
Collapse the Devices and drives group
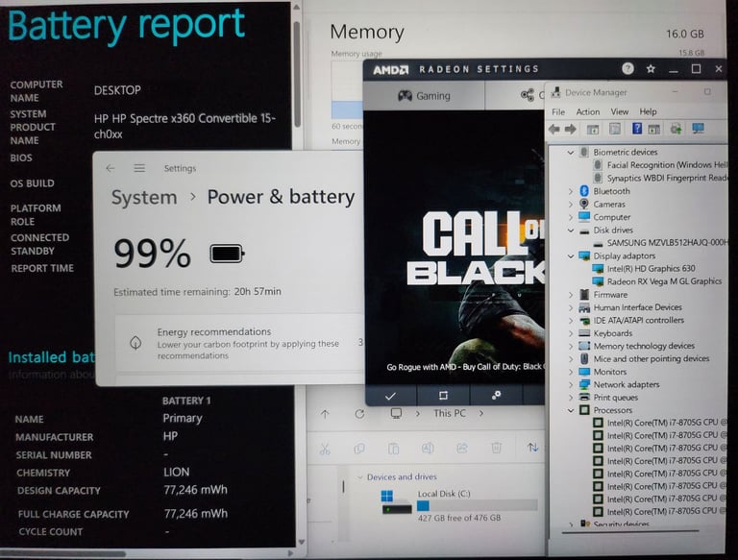(x=360, y=477)
